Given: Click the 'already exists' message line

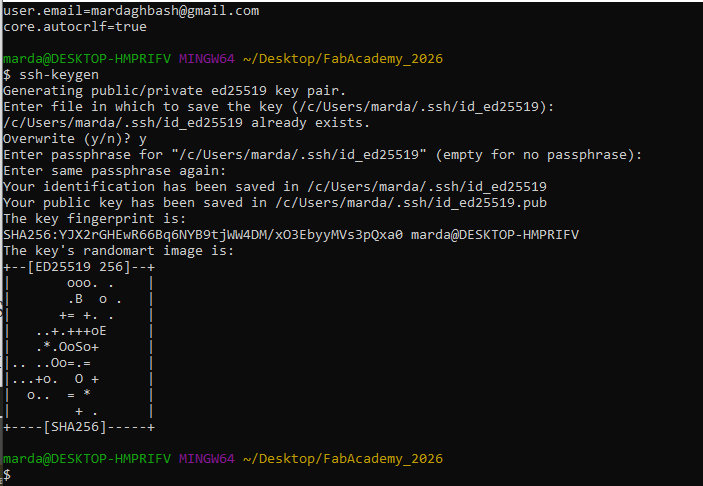Looking at the screenshot, I should click(x=185, y=122).
